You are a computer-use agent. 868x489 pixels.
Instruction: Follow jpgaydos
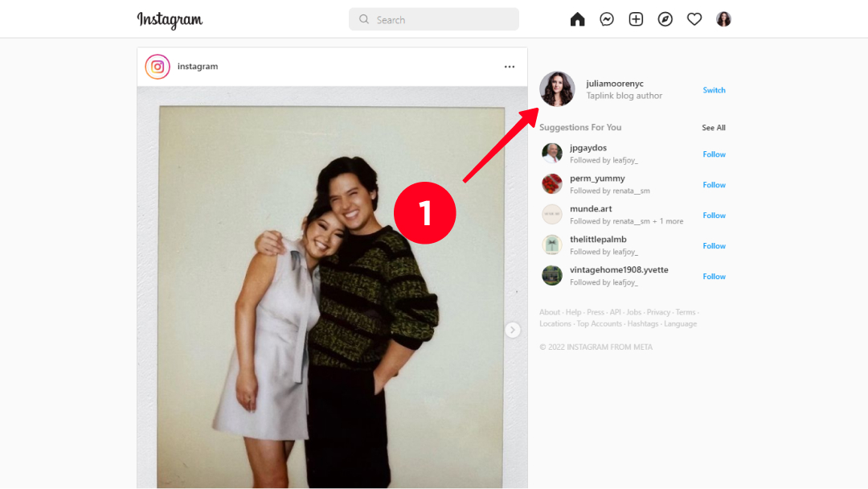pos(714,154)
